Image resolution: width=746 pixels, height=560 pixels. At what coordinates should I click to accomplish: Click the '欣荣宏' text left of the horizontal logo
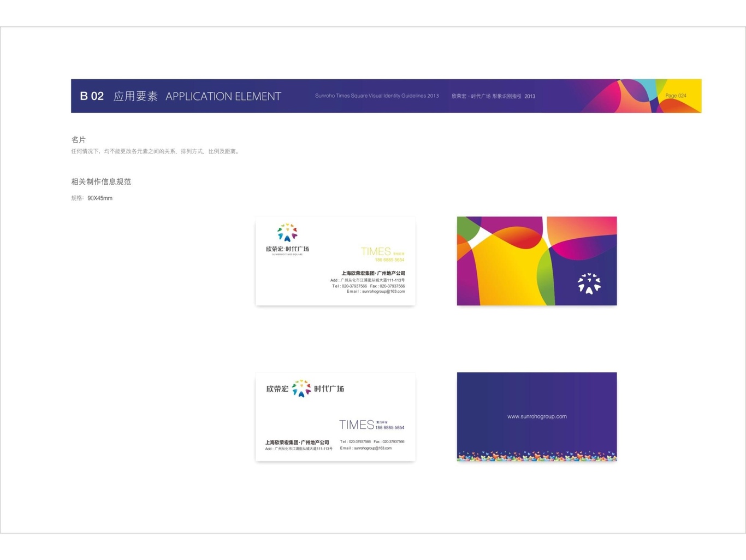click(277, 389)
